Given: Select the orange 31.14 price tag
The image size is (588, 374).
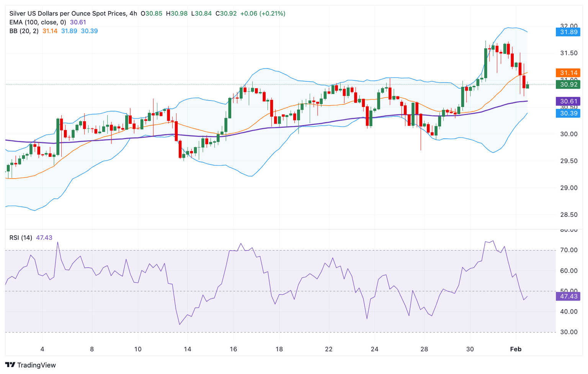Looking at the screenshot, I should 568,73.
